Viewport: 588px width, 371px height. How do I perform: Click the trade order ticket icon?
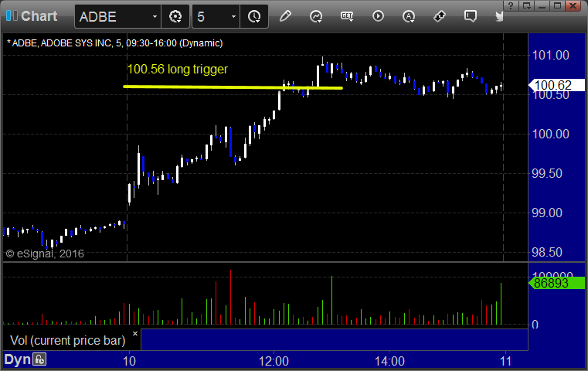[439, 16]
